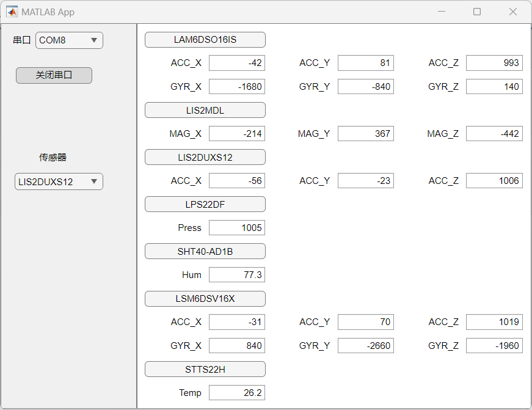The image size is (532, 410).
Task: Open the LIS2DUXS12 sensor dropdown
Action: click(59, 182)
